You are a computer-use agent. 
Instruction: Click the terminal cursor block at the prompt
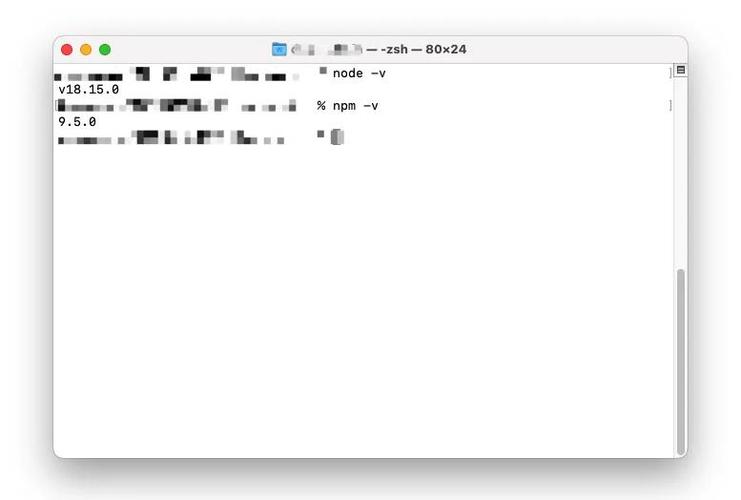point(337,137)
